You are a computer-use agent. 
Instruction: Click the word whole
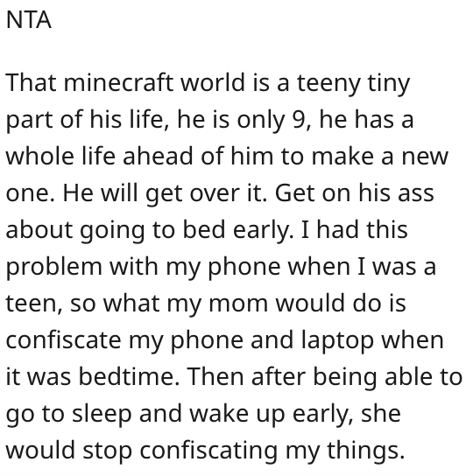39,156
